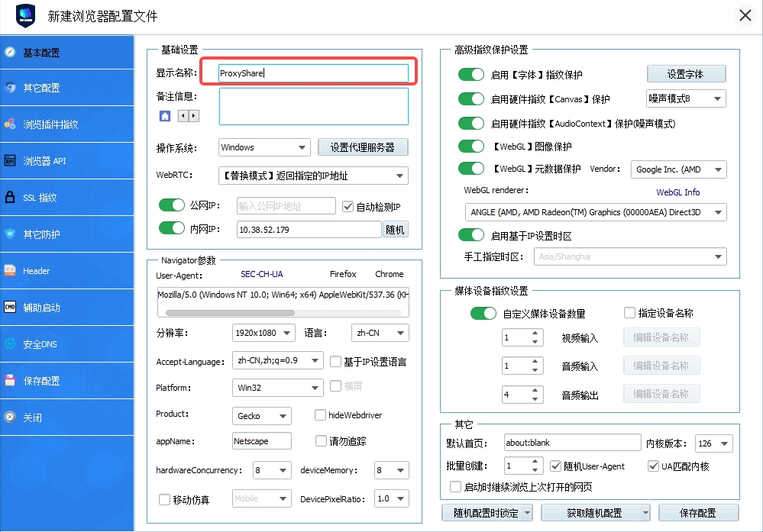
Task: Toggle 【WebGL】元数据保护 switch
Action: point(471,168)
